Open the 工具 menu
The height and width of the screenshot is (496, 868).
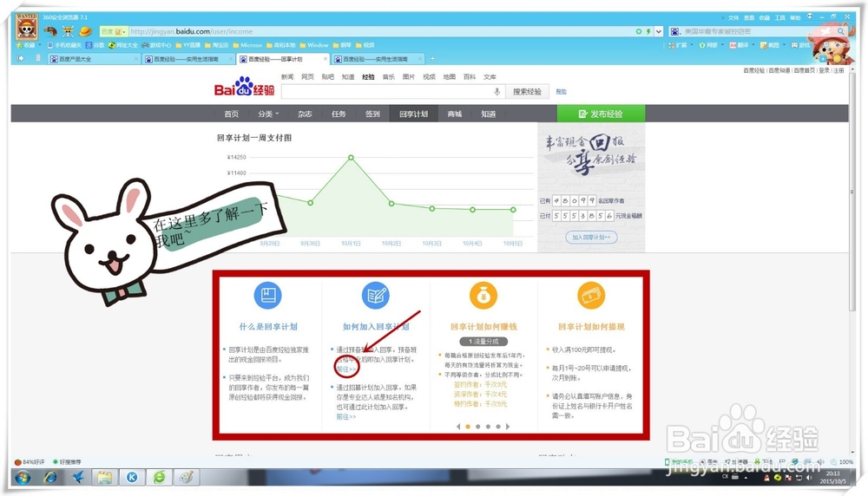click(780, 17)
